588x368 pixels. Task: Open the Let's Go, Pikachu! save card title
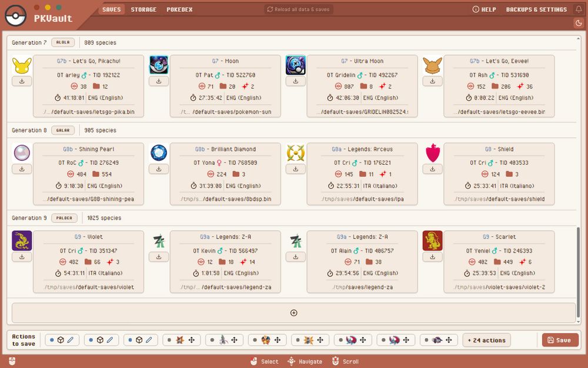tap(89, 61)
